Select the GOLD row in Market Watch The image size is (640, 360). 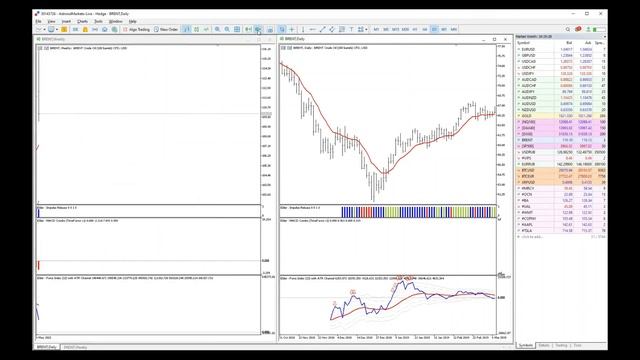(x=561, y=116)
